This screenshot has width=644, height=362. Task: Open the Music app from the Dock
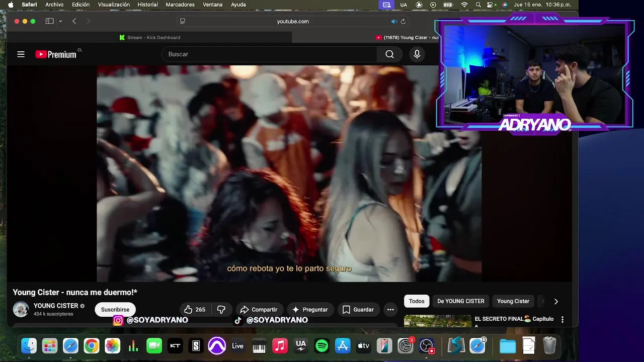(x=280, y=346)
